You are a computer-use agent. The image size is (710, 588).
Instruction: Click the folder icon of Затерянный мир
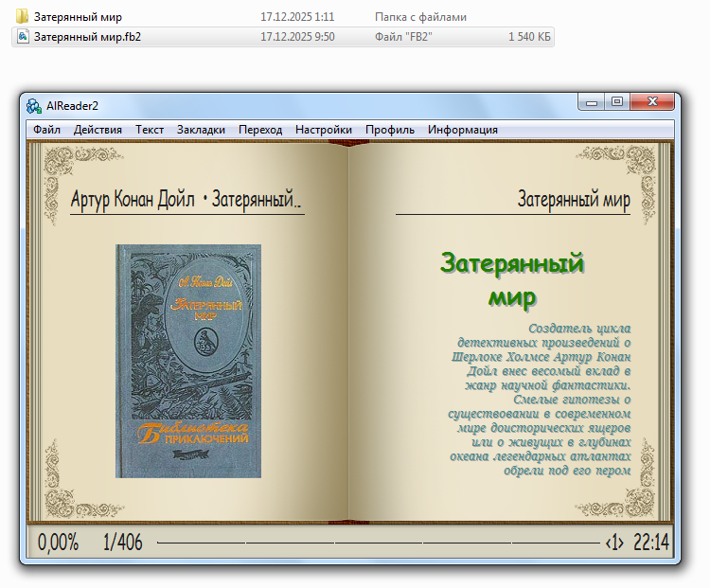click(22, 17)
